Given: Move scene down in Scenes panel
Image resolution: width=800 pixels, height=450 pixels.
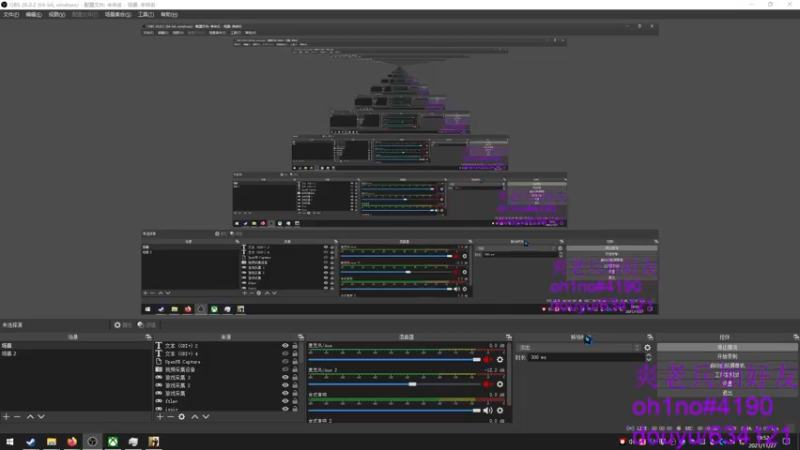Looking at the screenshot, I should coord(41,417).
